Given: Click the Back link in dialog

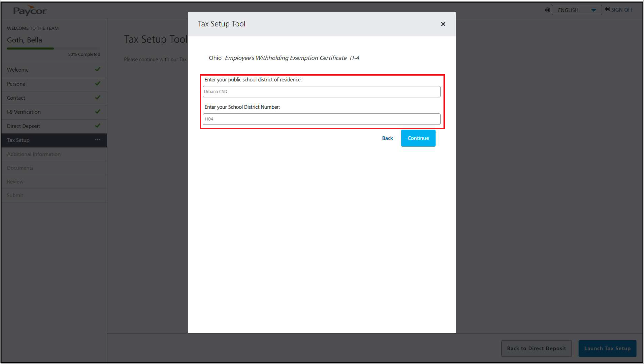Looking at the screenshot, I should 387,138.
